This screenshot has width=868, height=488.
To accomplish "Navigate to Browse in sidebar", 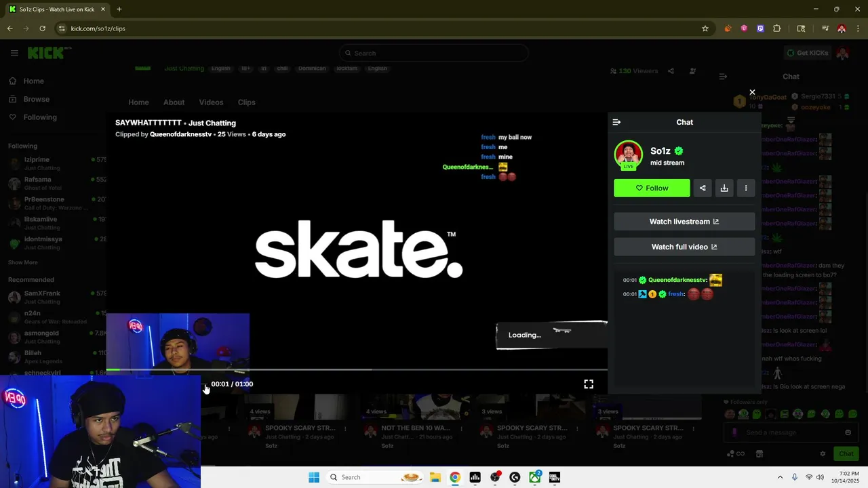I will [x=36, y=99].
